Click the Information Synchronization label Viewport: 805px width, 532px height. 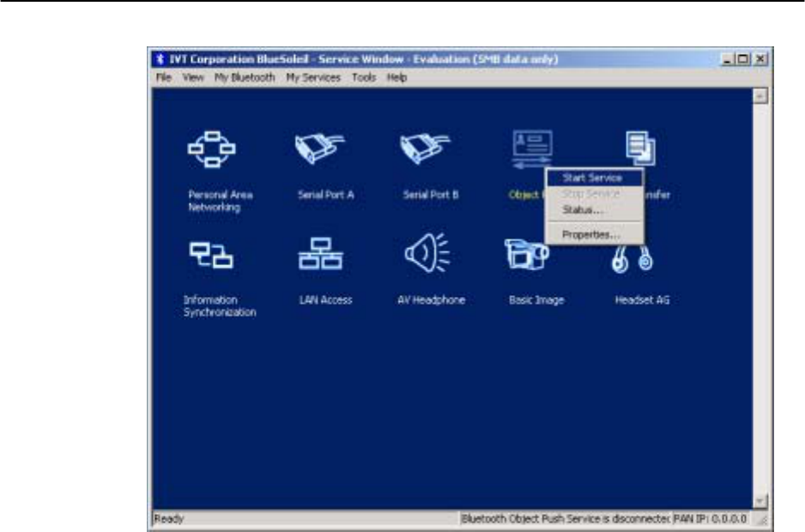[220, 306]
